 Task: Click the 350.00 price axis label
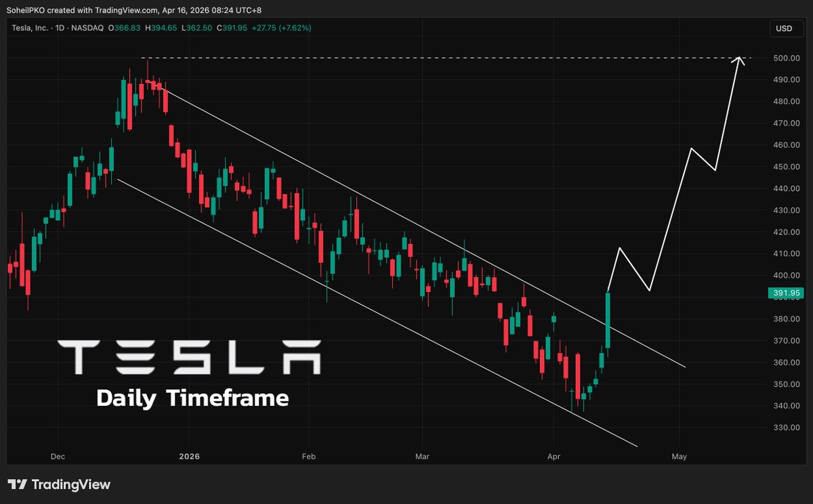[x=786, y=384]
